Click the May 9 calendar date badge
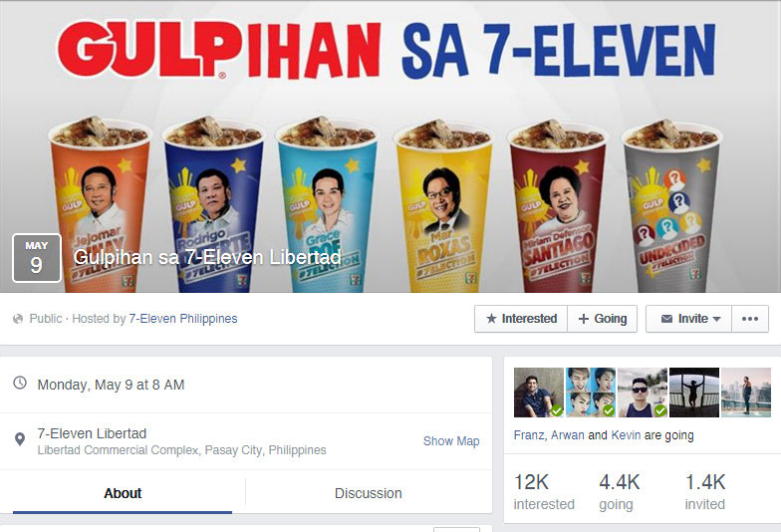Screen dimensions: 781x532 36,258
